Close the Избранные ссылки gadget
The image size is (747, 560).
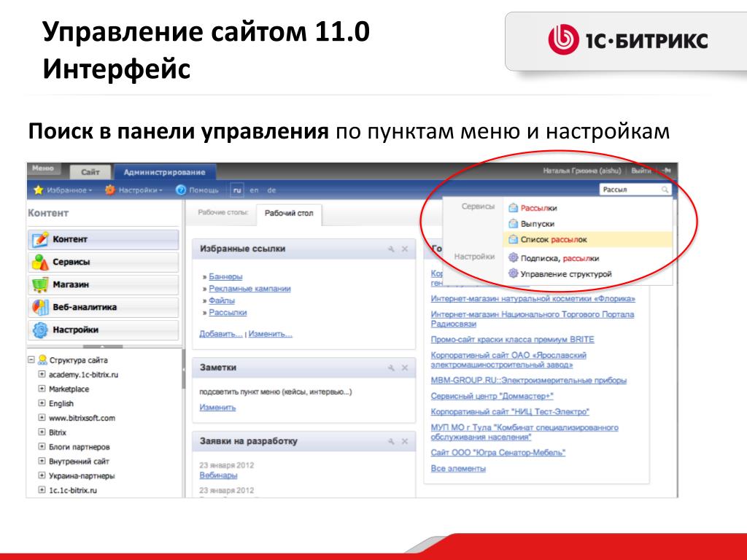click(405, 249)
